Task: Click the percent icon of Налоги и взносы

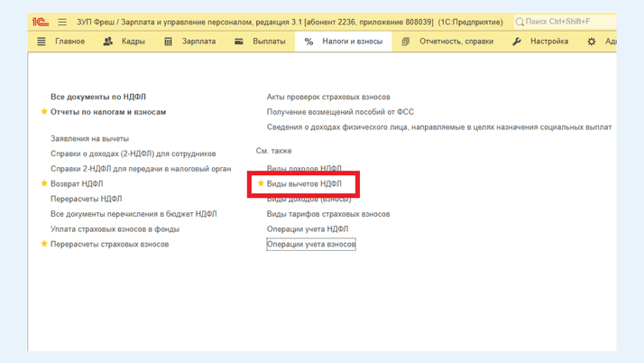Action: [x=308, y=42]
